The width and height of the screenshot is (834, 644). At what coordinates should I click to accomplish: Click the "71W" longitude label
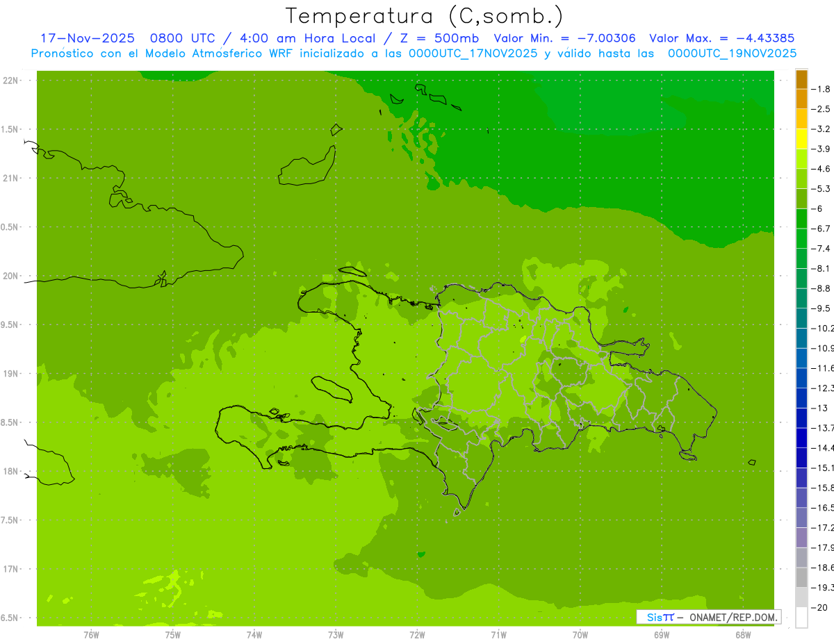coord(498,635)
